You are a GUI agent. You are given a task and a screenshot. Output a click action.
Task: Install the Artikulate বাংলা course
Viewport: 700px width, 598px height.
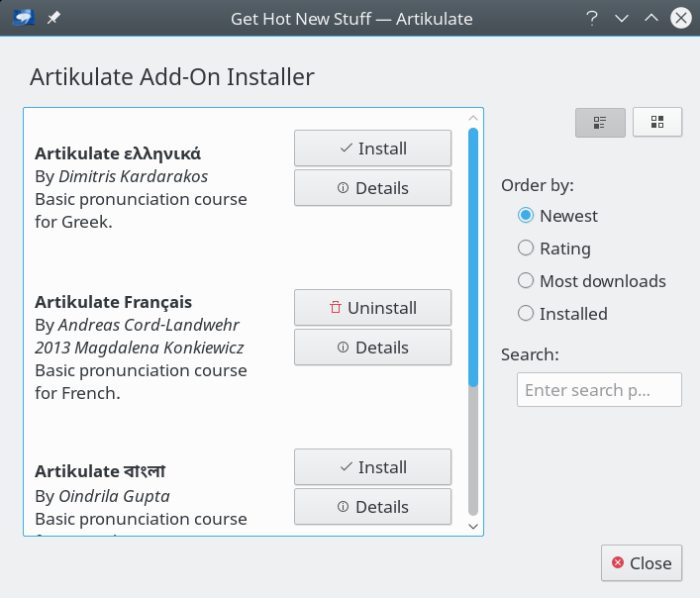tap(372, 466)
